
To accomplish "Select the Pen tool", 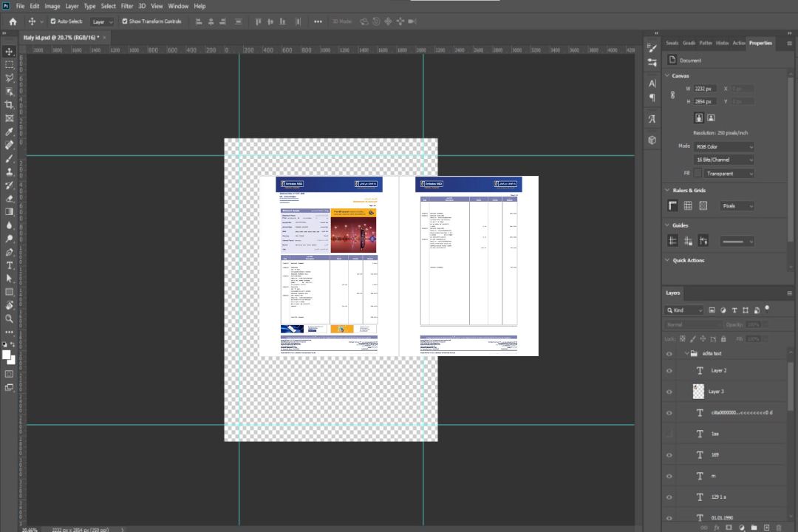I will pyautogui.click(x=9, y=252).
